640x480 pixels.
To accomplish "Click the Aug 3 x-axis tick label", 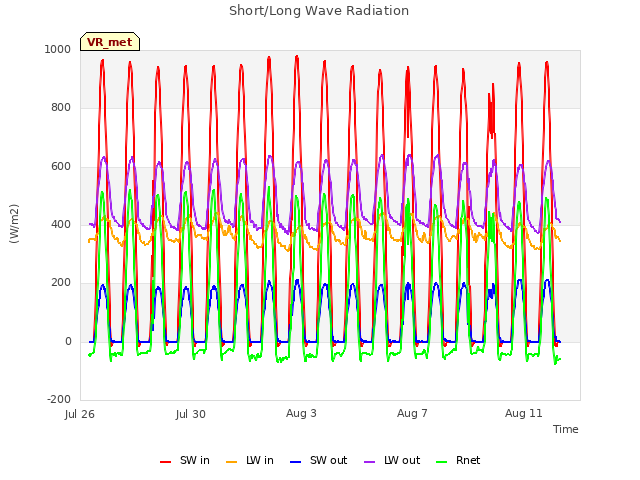I will pos(301,413).
